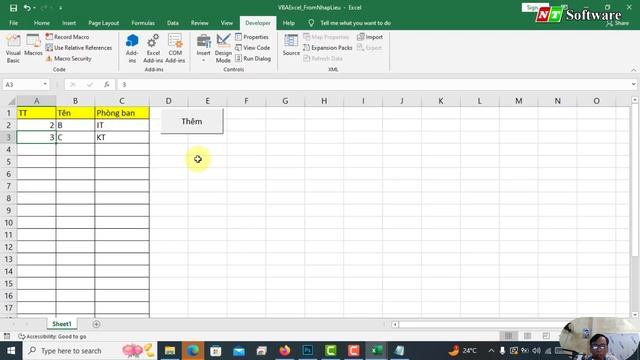
Task: Click Excel icon in taskbar
Action: 376,351
